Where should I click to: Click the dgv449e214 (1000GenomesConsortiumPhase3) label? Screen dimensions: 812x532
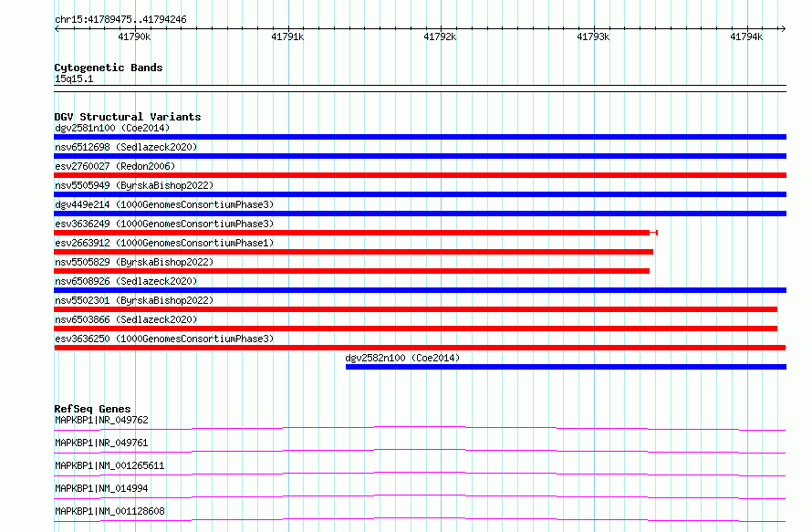[164, 204]
